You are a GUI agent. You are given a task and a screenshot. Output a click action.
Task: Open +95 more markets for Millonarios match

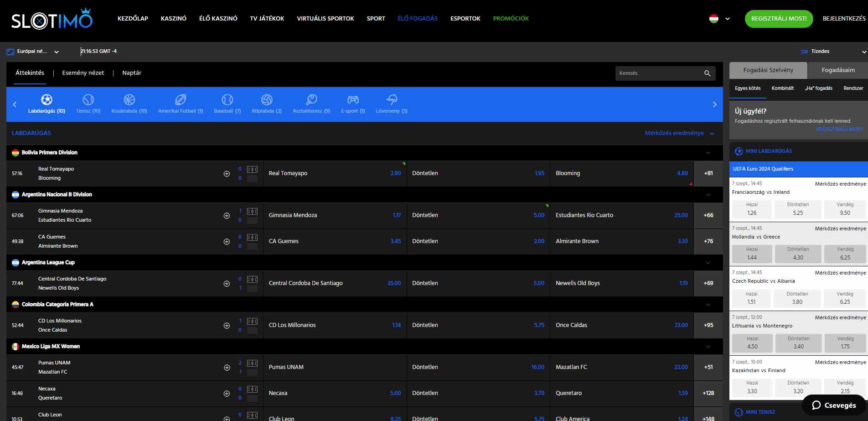[708, 325]
